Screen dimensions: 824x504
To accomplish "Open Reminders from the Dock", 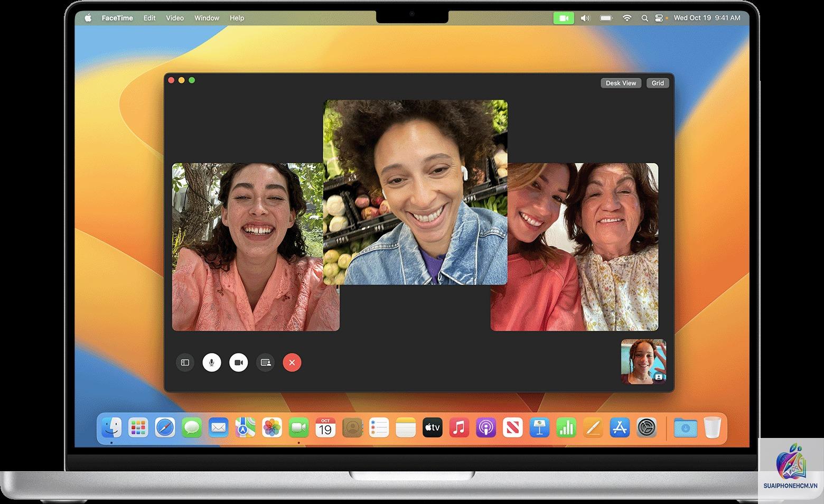I will (379, 427).
